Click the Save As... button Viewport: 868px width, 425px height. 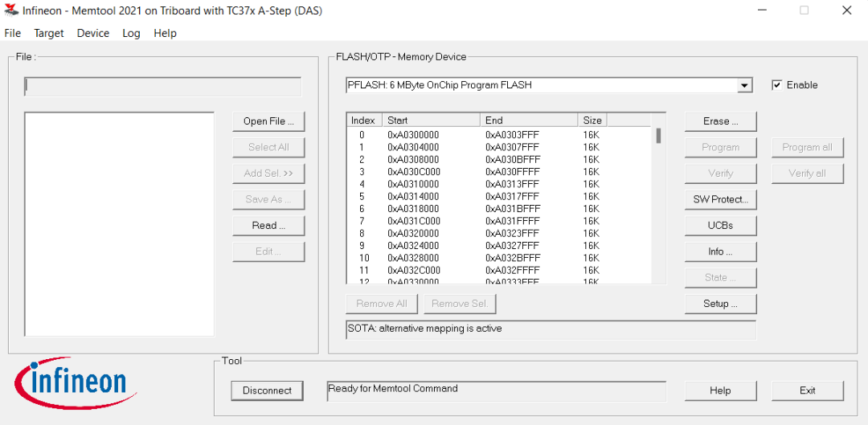coord(268,199)
